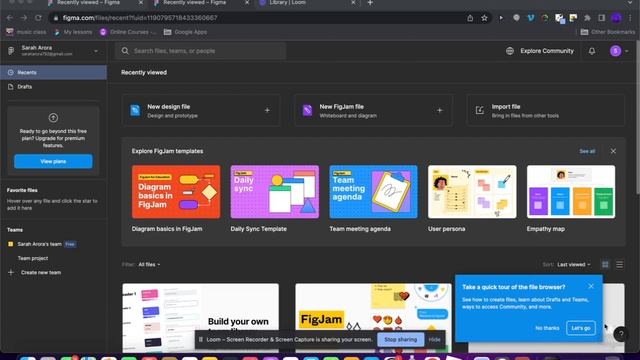This screenshot has width=640, height=360.
Task: Expand the avatar dropdown arrow
Action: click(x=627, y=51)
